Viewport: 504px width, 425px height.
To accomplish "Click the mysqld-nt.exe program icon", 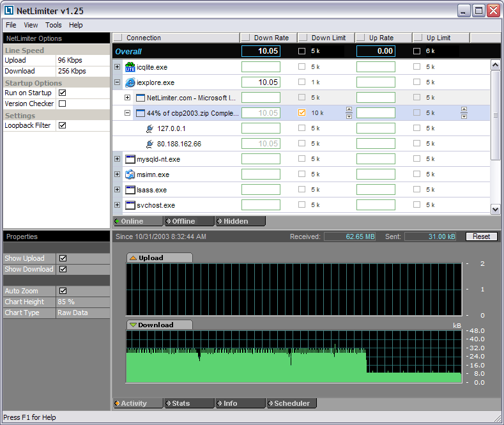I will (130, 159).
